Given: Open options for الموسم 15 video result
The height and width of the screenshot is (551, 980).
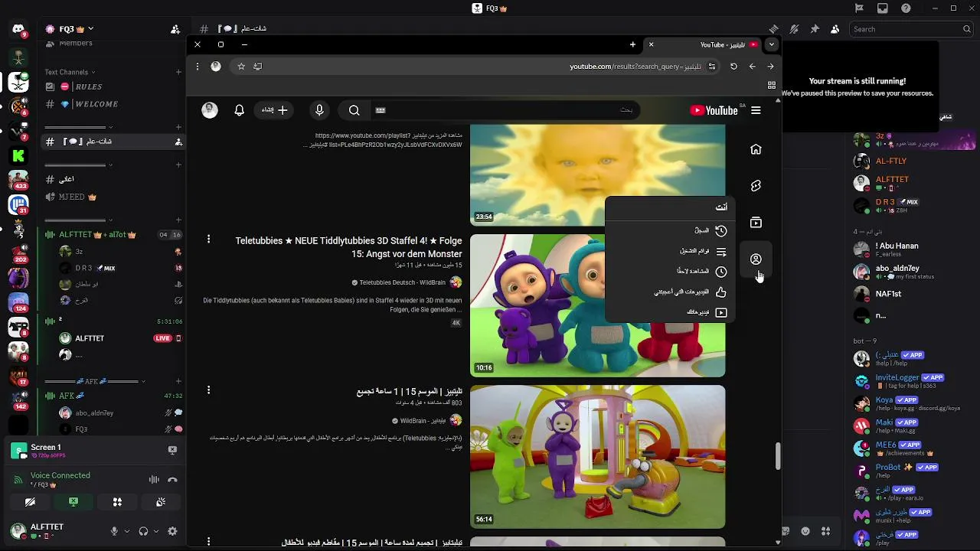Looking at the screenshot, I should [208, 390].
